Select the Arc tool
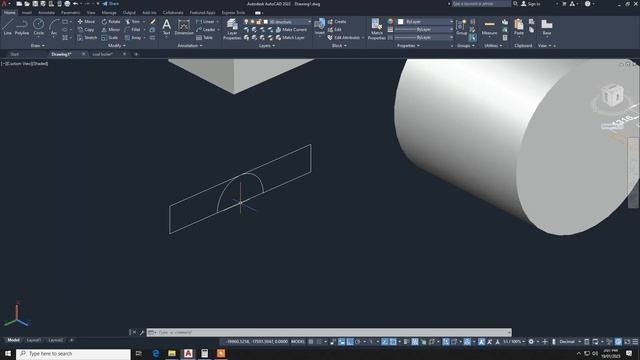The image size is (640, 360). click(x=54, y=27)
